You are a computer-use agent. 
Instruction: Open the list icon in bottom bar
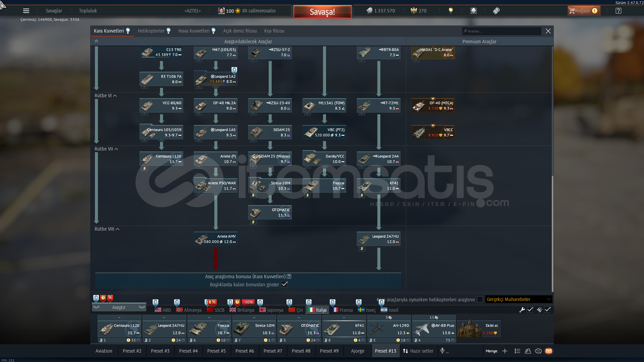[517, 351]
